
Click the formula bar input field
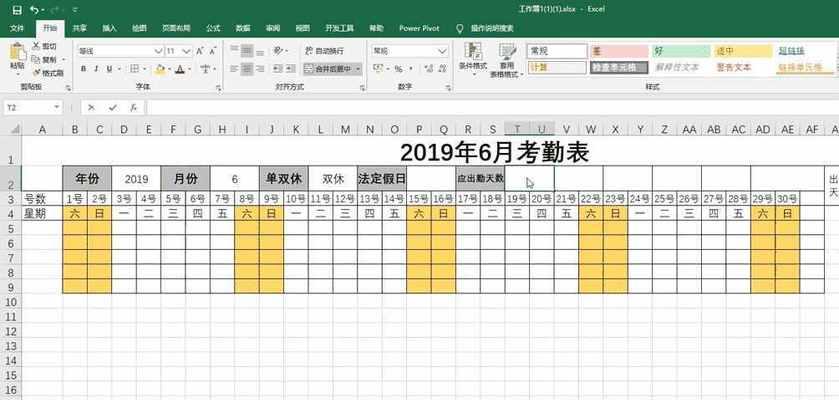(x=492, y=107)
